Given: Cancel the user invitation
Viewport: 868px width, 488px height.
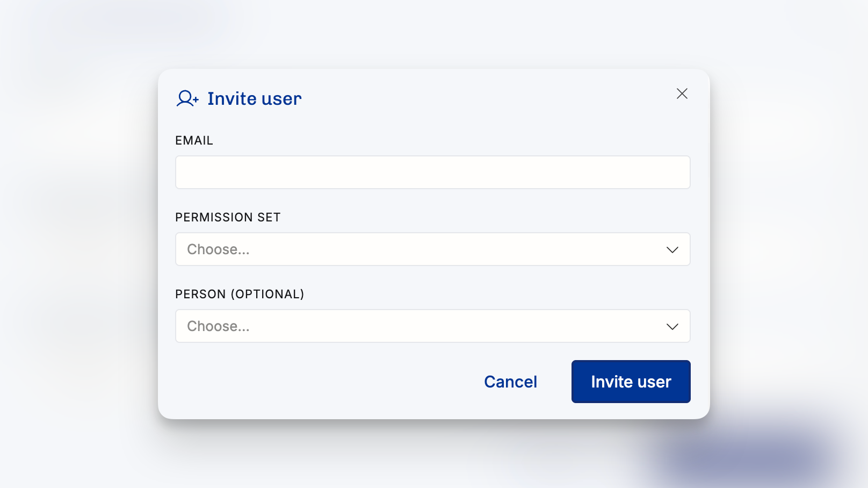Looking at the screenshot, I should [510, 382].
